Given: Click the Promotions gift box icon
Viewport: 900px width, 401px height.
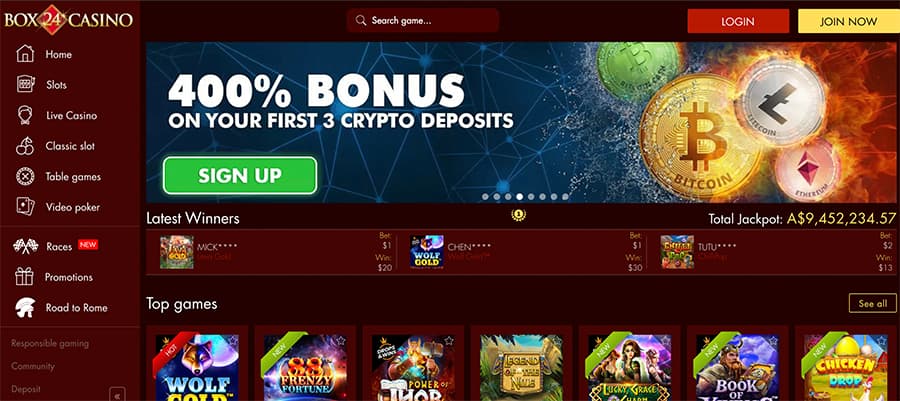Looking at the screenshot, I should [x=25, y=277].
